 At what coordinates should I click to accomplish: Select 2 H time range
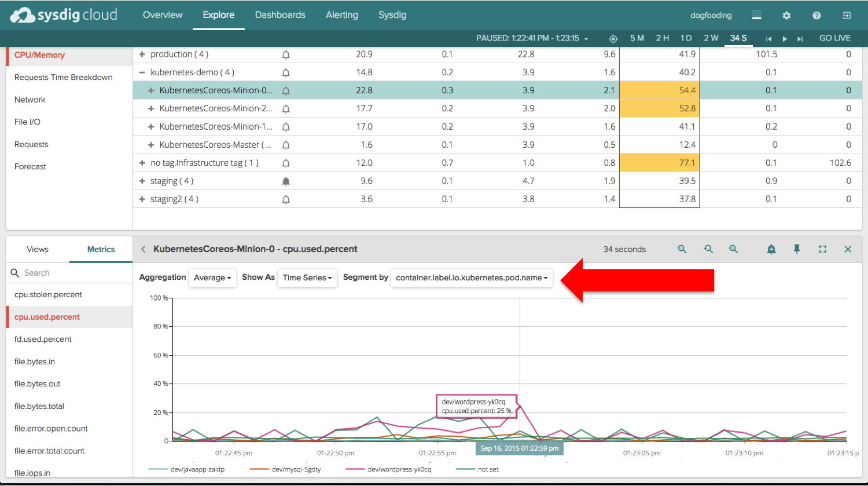(663, 38)
